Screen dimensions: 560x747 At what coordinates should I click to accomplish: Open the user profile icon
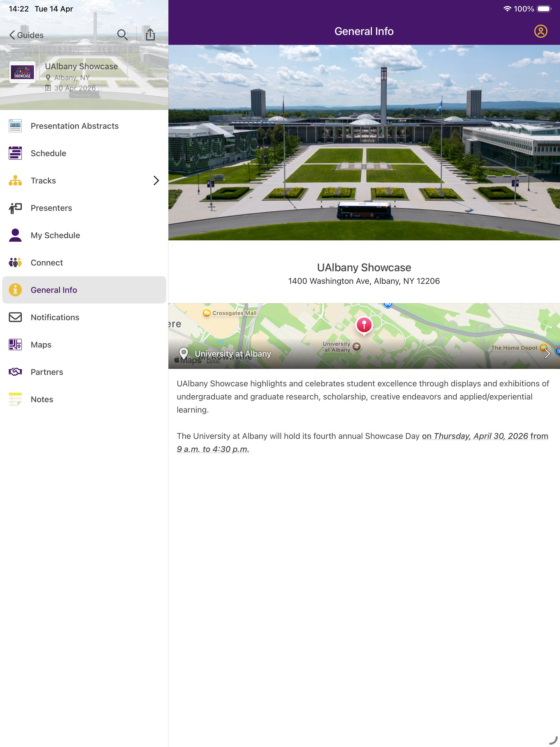coord(540,31)
